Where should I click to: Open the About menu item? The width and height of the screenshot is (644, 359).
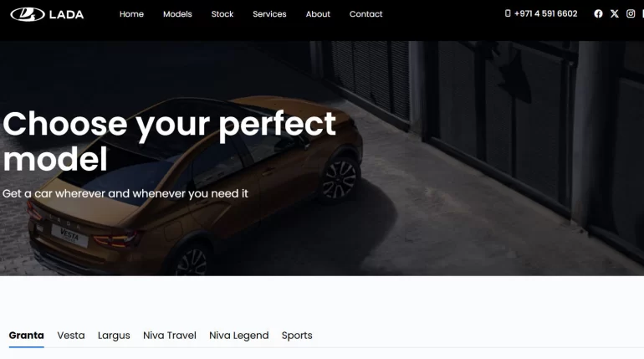coord(318,14)
